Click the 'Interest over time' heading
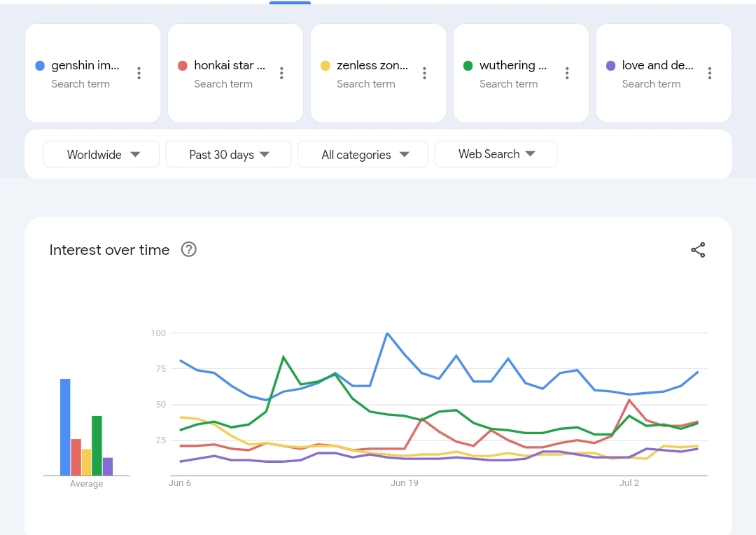This screenshot has width=756, height=535. 109,250
